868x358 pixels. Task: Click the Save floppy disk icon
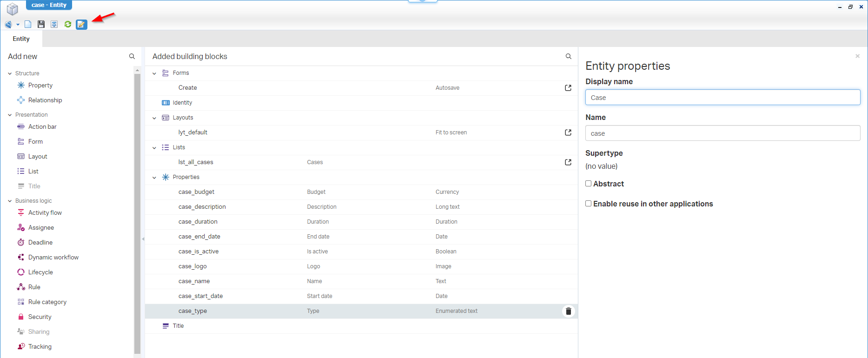41,24
